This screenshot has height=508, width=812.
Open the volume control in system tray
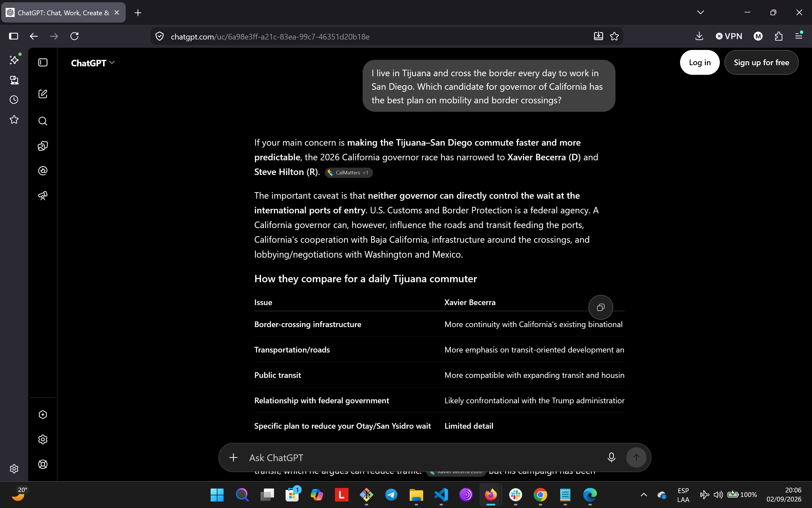[718, 495]
